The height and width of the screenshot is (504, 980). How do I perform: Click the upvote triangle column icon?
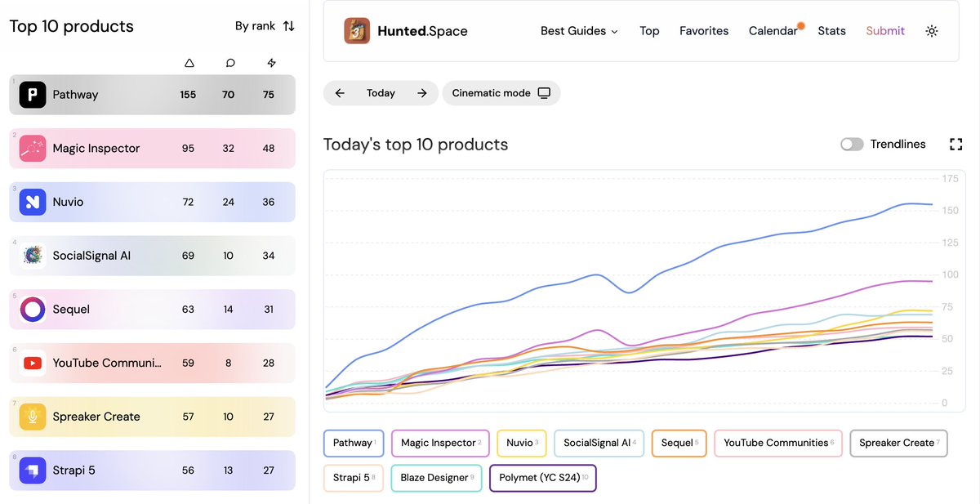point(189,63)
